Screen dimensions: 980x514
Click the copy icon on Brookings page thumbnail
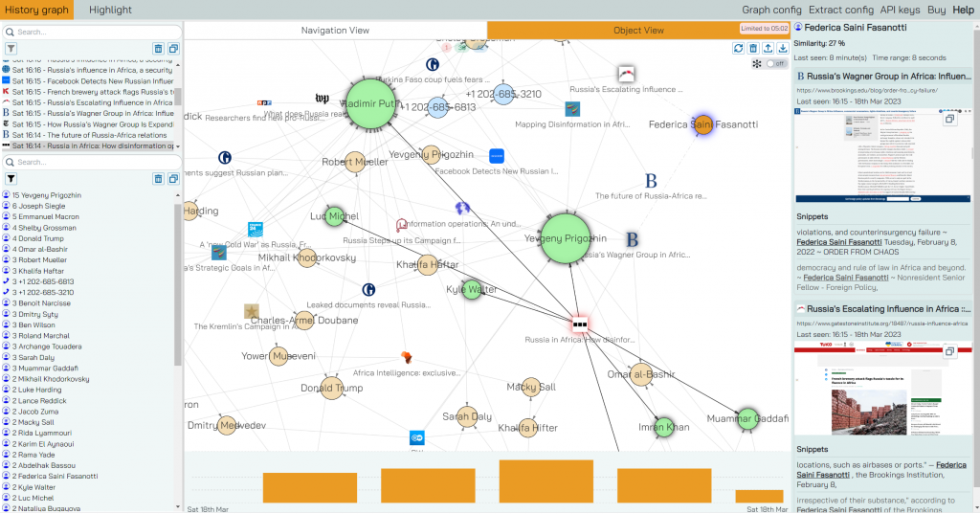949,119
